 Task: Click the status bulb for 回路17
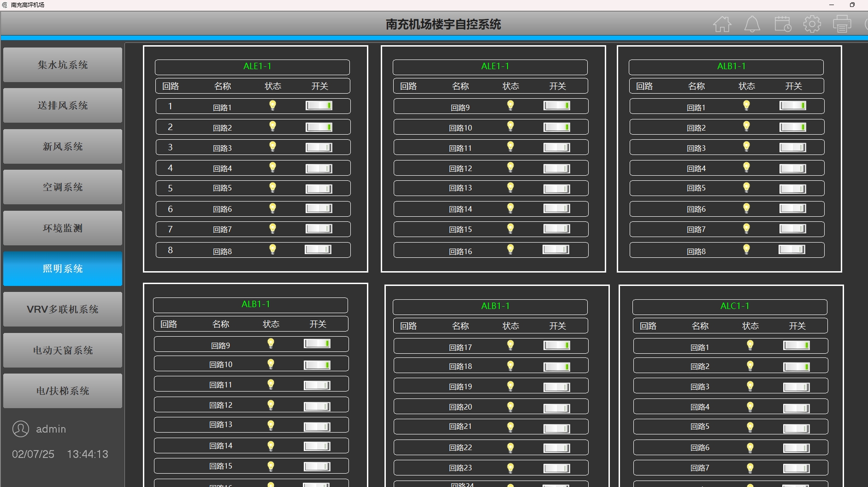[x=510, y=345]
